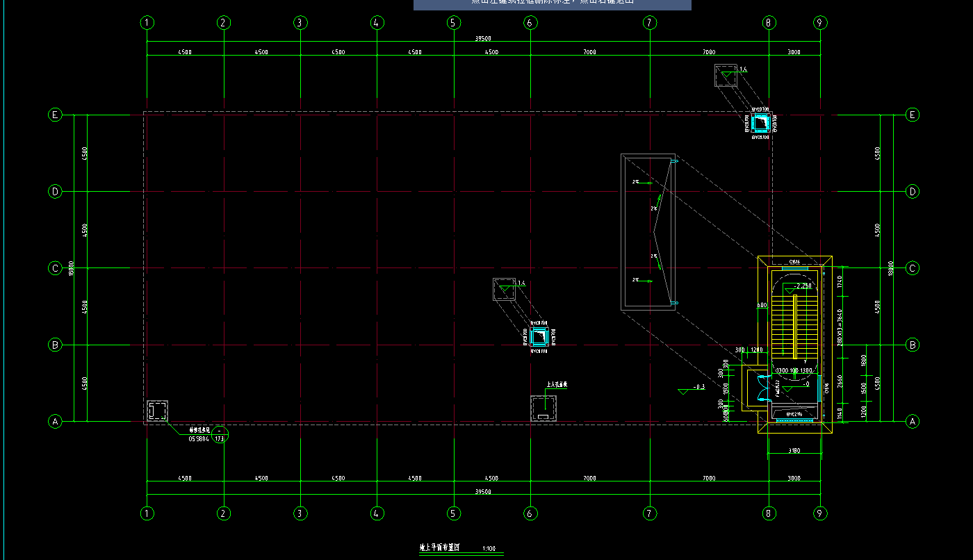The image size is (973, 560).
Task: Select axis bubble E on the left side
Action: (x=55, y=115)
